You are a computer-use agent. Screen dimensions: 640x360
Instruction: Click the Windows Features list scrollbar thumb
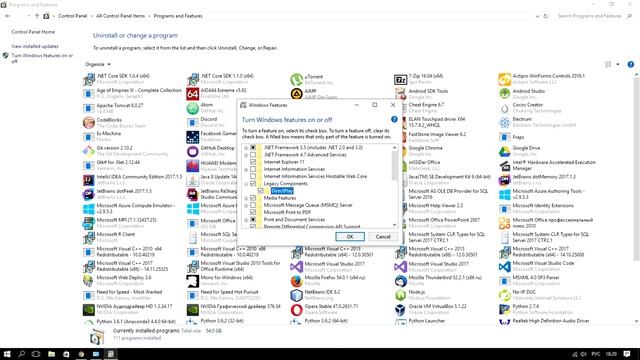point(394,165)
